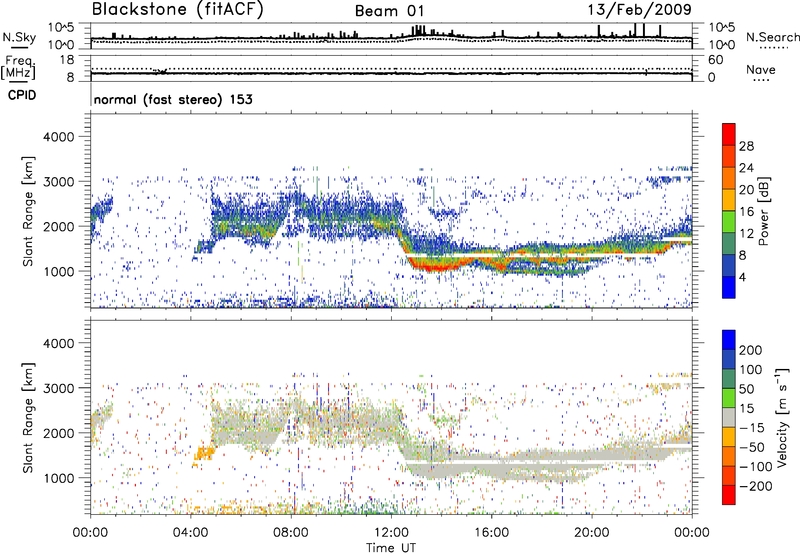This screenshot has height=554, width=800.
Task: Click the "08:00" time tick label
Action: (x=291, y=533)
